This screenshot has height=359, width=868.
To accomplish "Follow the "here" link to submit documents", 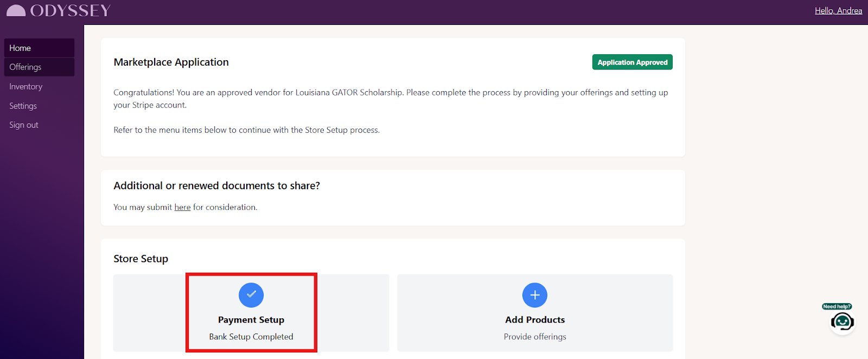I will tap(182, 207).
